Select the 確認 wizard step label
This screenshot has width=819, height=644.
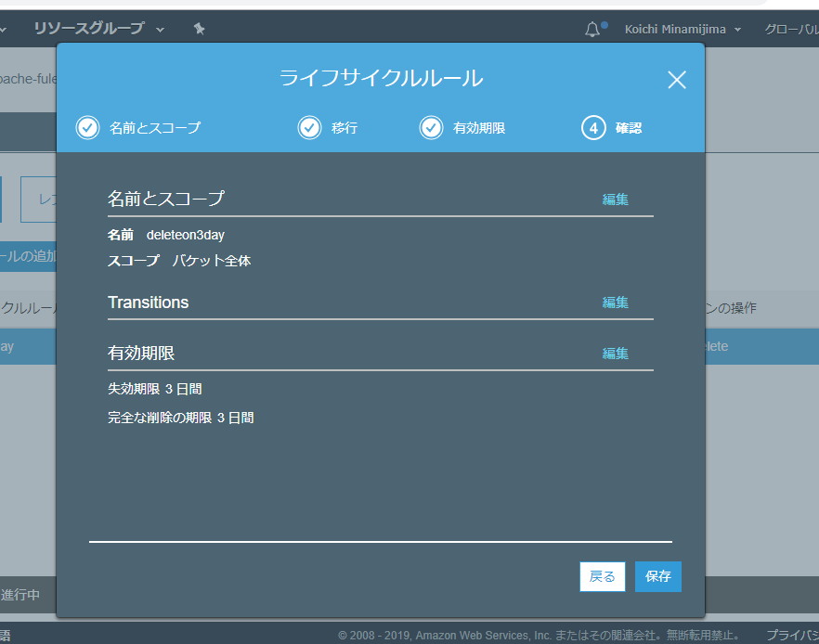point(629,128)
